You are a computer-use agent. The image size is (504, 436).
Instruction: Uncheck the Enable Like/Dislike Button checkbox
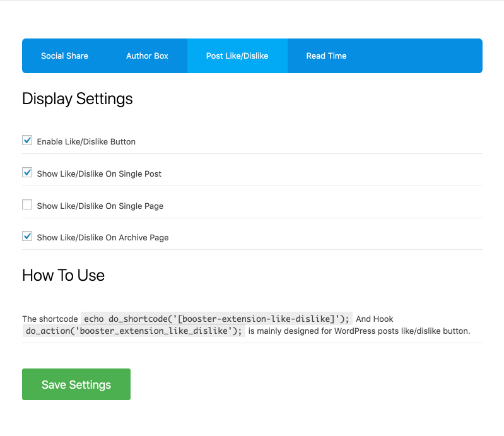point(27,141)
